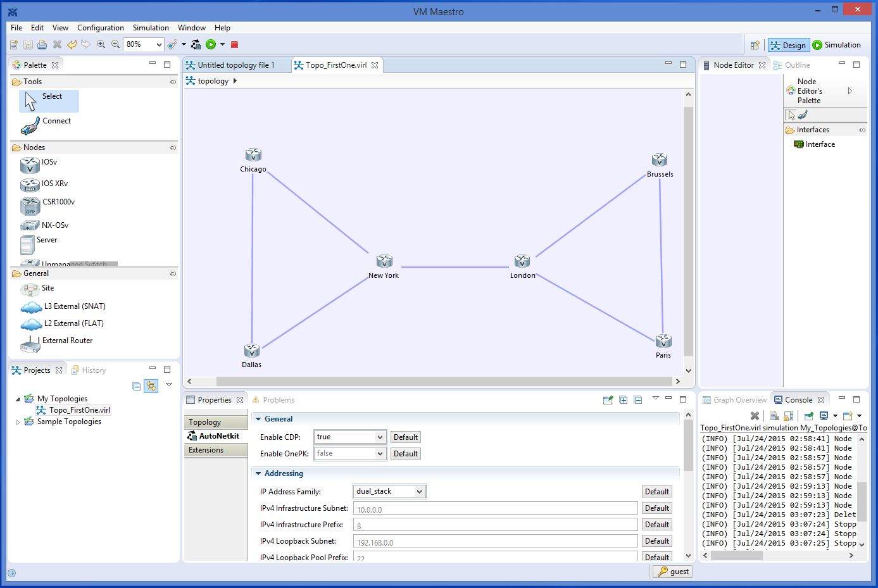
Task: Open the IP Address Family dropdown
Action: tap(418, 492)
